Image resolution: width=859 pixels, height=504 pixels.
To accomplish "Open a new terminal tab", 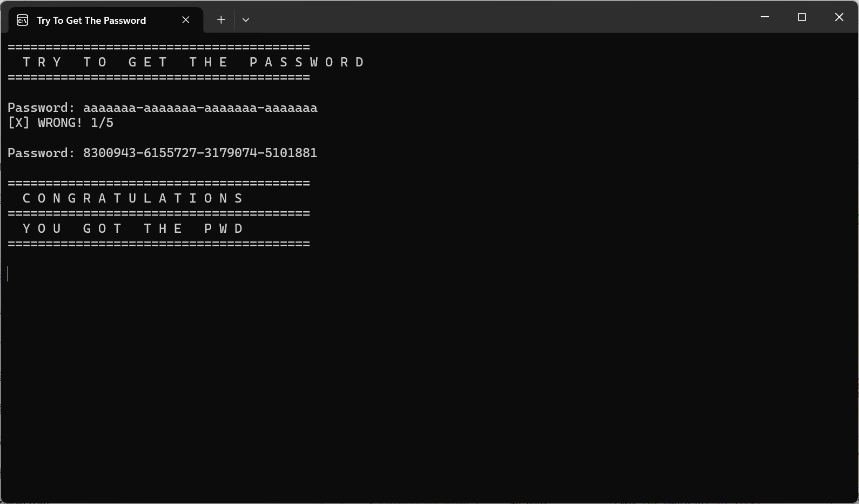I will coord(221,20).
